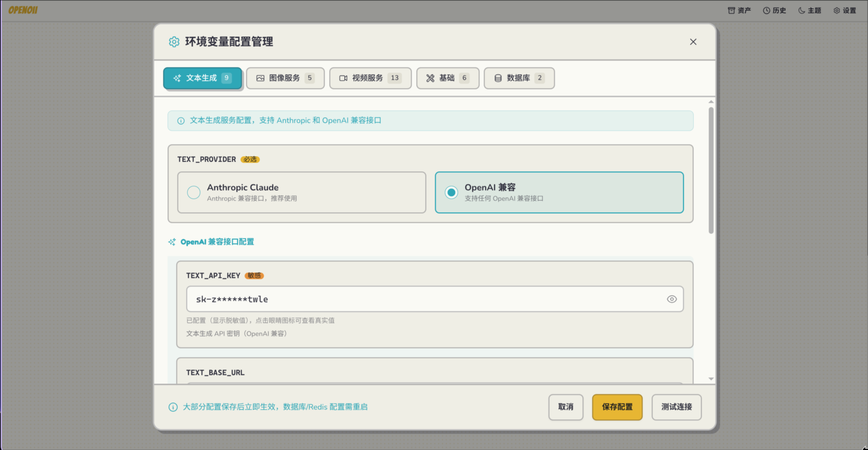The image size is (868, 450).
Task: Click the info icon in the blue notice banner
Action: (x=181, y=121)
